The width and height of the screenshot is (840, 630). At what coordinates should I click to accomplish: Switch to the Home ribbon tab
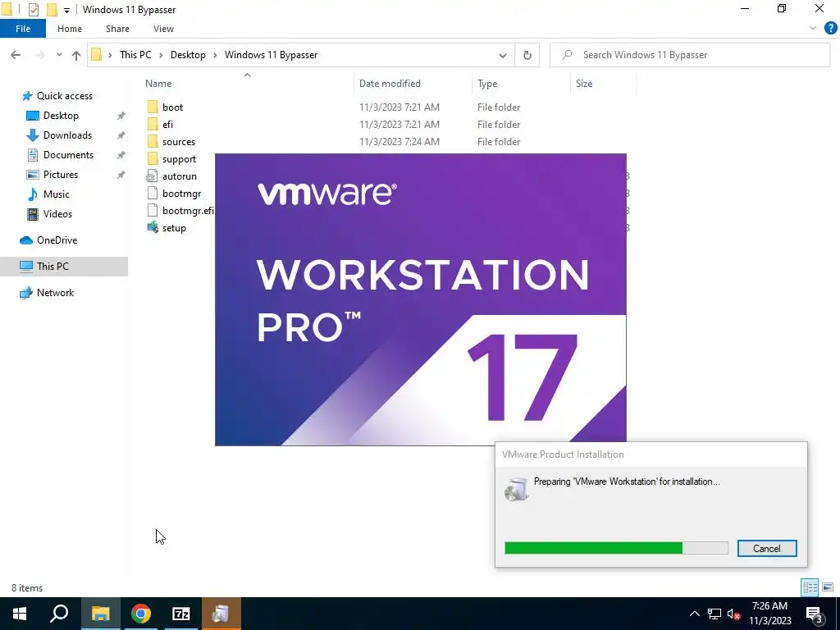tap(70, 29)
